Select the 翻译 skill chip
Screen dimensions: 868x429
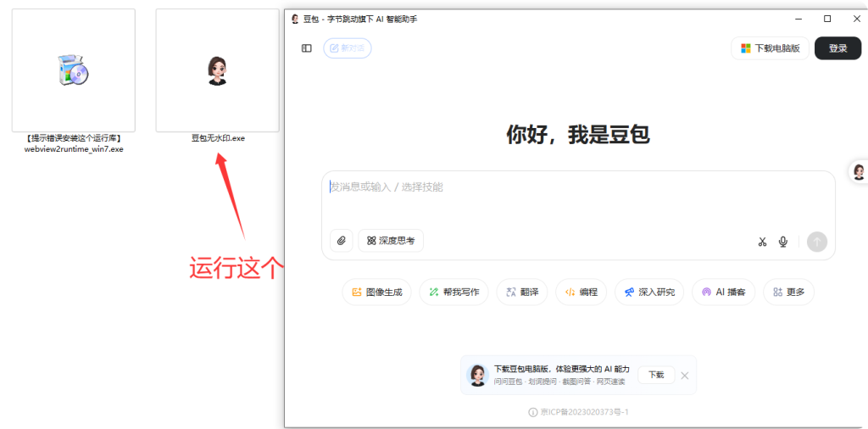522,292
